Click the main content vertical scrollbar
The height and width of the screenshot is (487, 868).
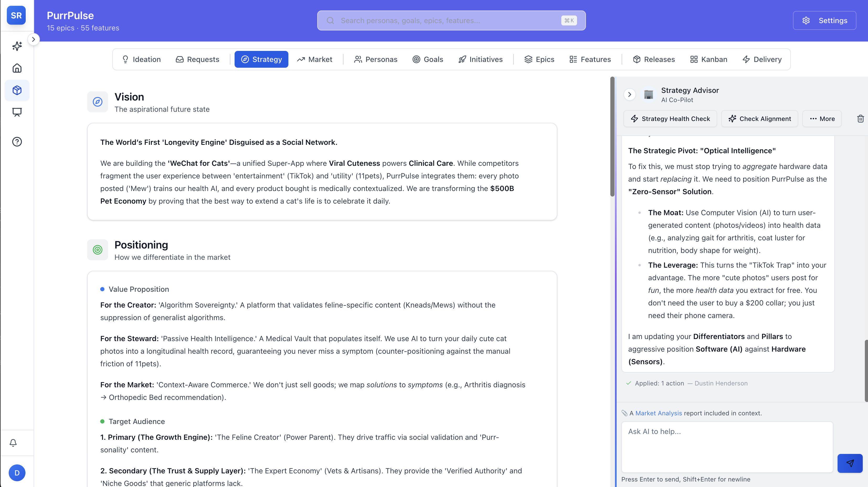coord(612,136)
